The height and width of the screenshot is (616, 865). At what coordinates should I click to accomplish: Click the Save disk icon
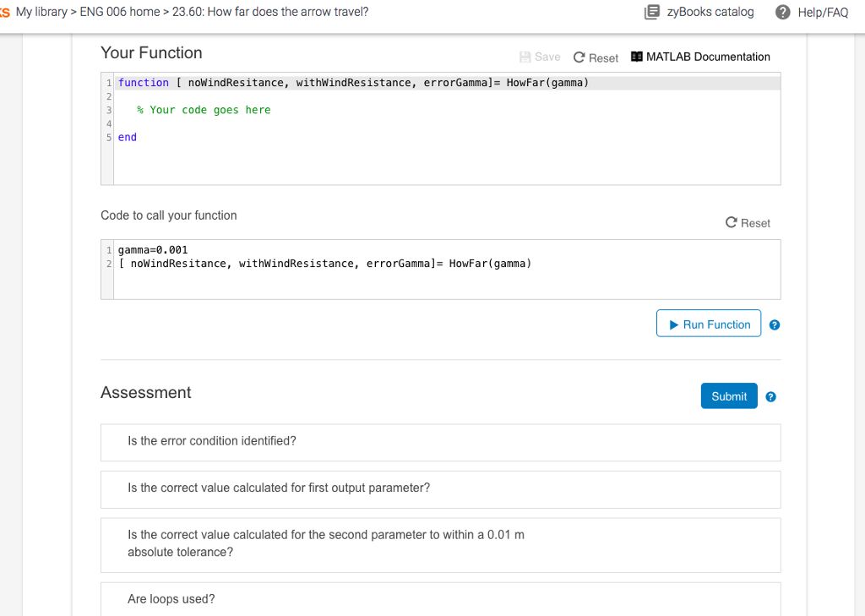click(525, 57)
